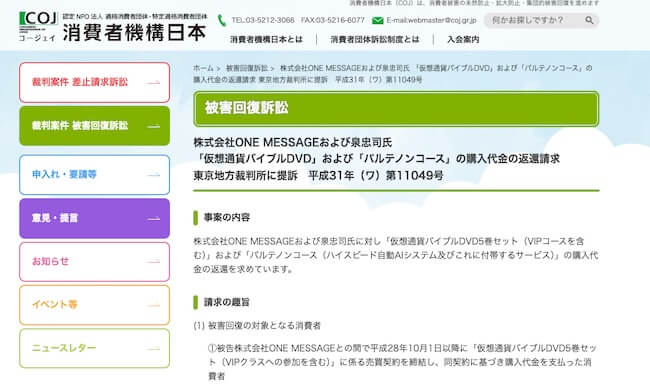Click the search field 何かお探しですか？
Viewport: 650px width, 387px height.
click(541, 20)
